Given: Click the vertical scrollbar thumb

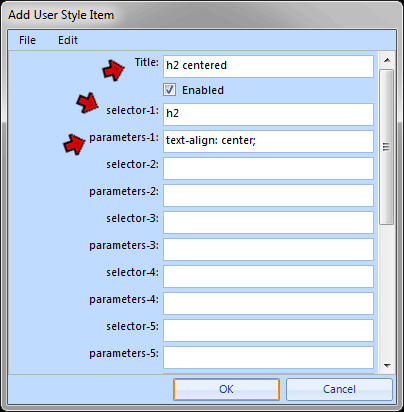Looking at the screenshot, I should point(387,147).
